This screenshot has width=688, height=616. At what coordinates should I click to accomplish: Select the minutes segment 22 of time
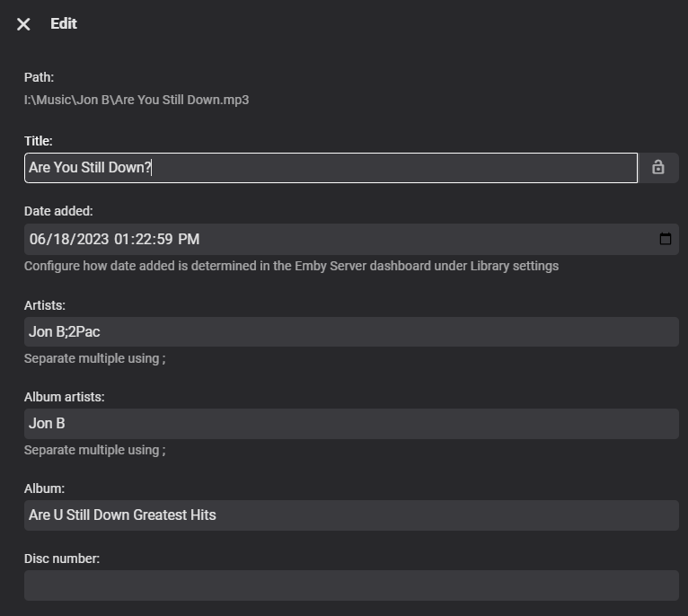click(x=143, y=239)
